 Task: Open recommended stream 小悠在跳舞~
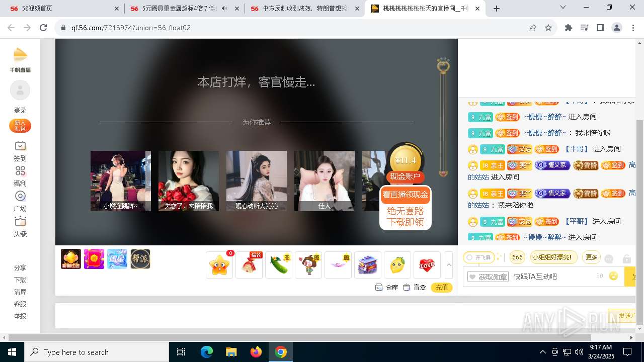click(121, 181)
